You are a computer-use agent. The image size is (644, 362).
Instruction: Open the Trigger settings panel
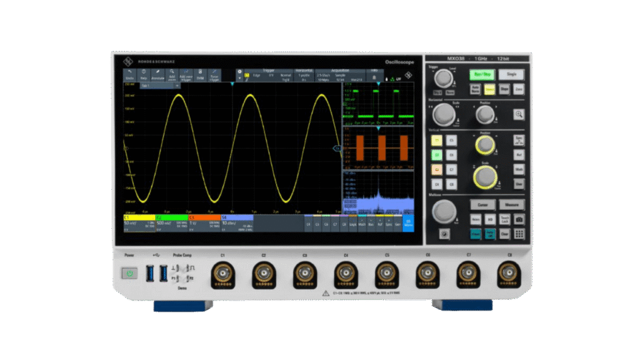coord(269,75)
